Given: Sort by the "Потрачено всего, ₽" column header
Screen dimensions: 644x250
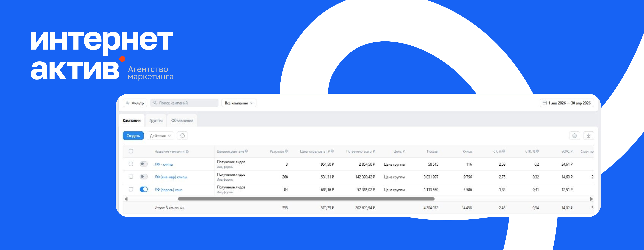Looking at the screenshot, I should click(361, 151).
